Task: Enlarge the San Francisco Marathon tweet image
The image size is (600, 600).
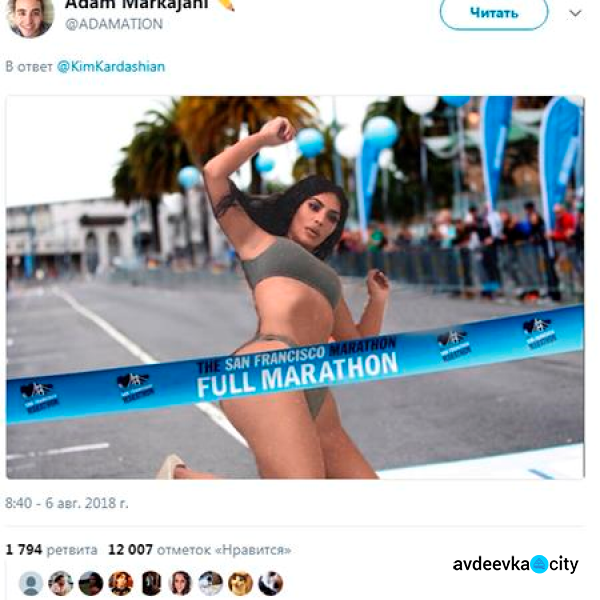Action: click(x=295, y=287)
